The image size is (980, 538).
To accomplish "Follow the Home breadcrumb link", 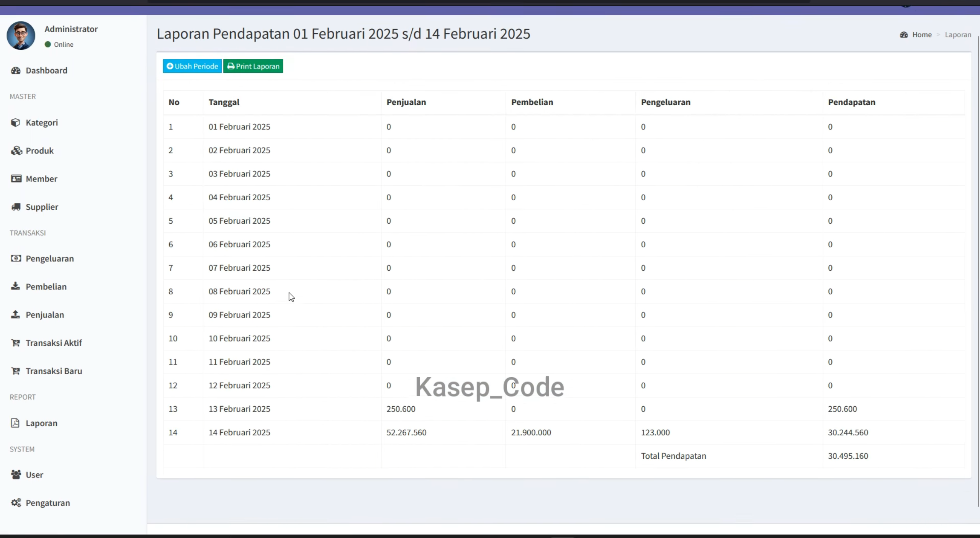I will point(921,35).
